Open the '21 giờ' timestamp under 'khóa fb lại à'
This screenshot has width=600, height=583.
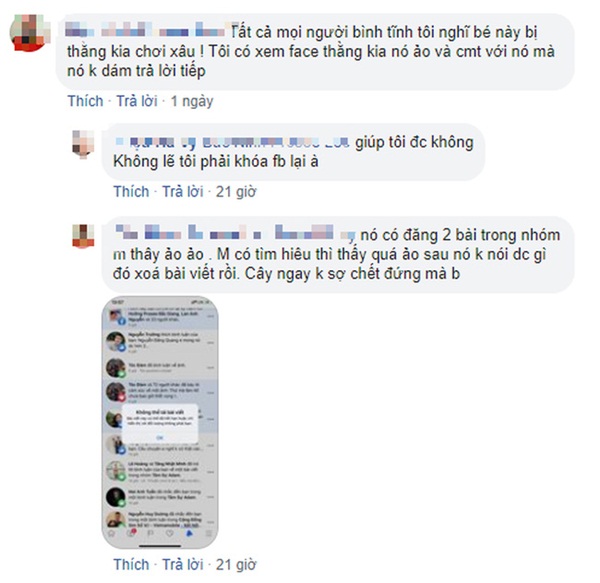236,192
